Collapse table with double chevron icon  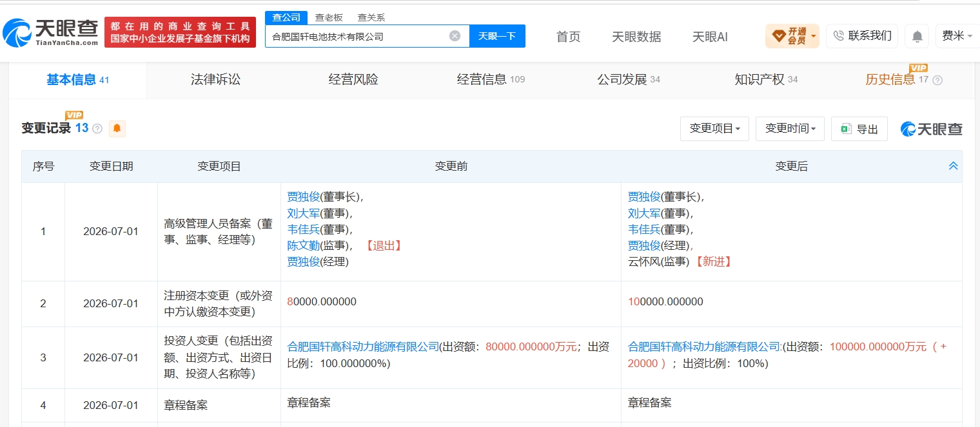[953, 166]
